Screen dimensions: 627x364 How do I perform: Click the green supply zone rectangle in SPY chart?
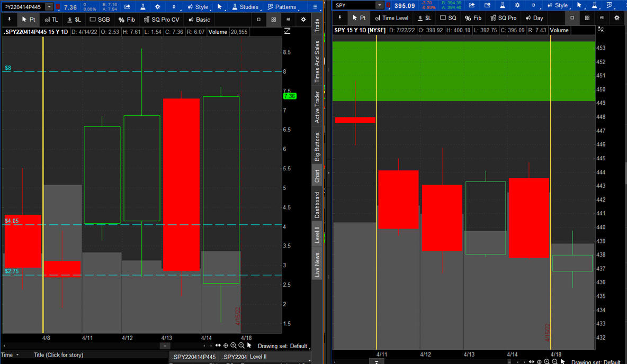click(x=464, y=71)
